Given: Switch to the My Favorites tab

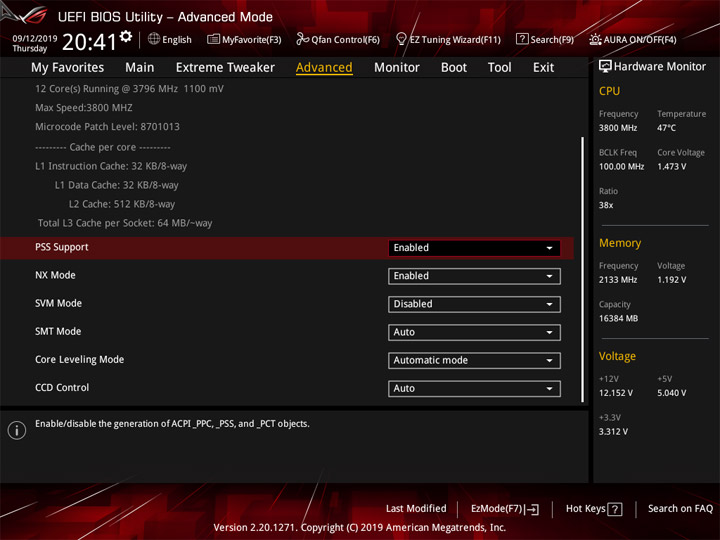Looking at the screenshot, I should tap(68, 68).
